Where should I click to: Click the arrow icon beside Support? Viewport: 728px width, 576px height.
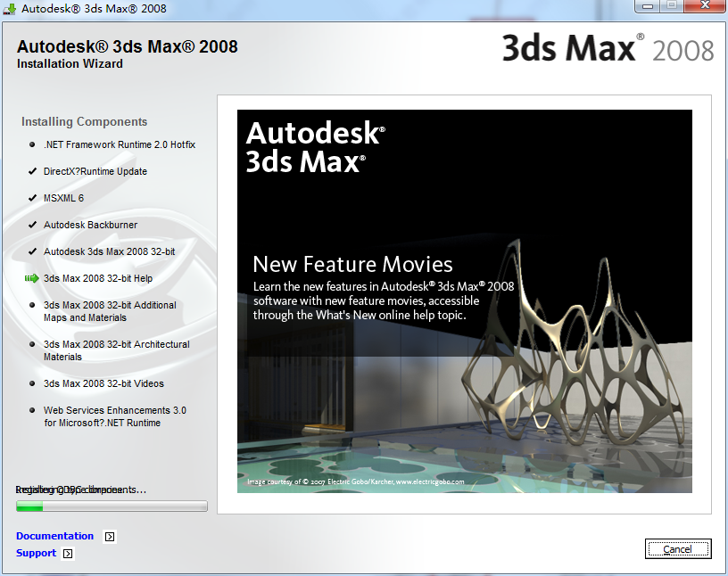(68, 554)
